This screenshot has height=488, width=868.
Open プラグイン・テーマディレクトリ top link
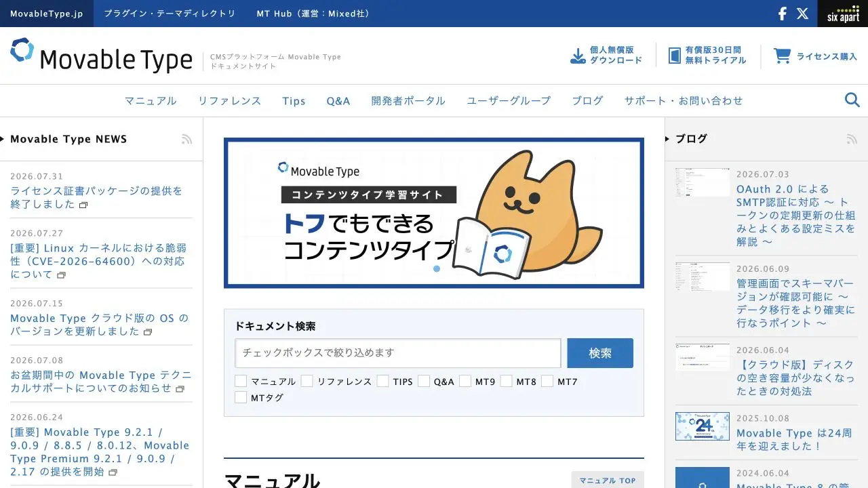(170, 14)
